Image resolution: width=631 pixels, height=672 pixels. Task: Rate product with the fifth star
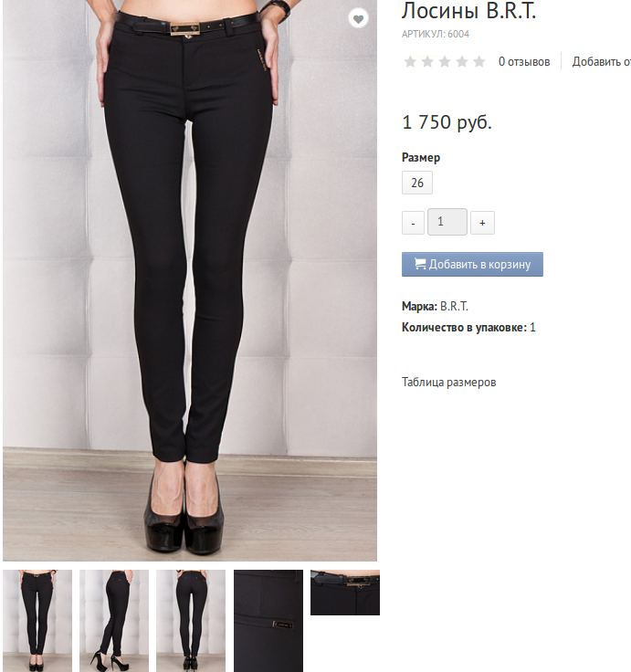point(479,62)
